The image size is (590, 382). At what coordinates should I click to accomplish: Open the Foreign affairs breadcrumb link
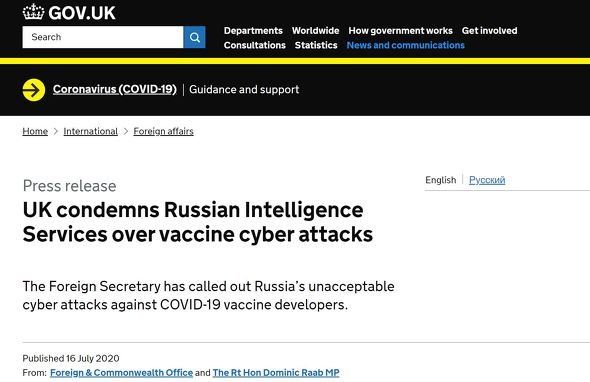pos(163,131)
